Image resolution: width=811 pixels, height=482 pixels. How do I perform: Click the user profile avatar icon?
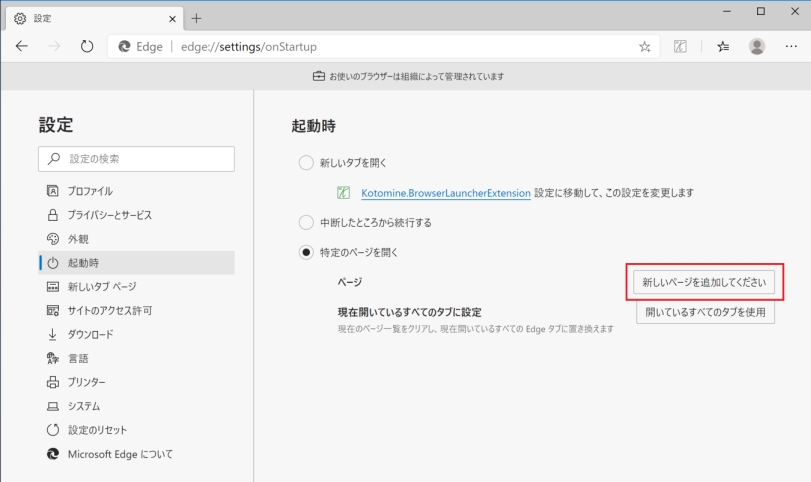click(x=757, y=47)
